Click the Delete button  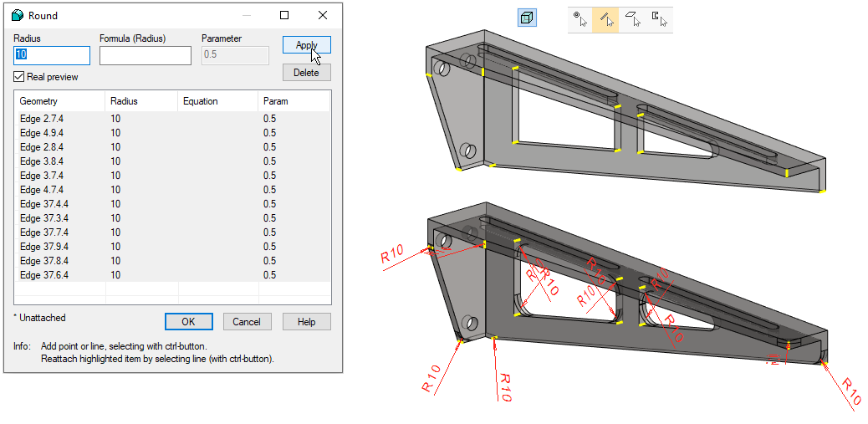(x=306, y=73)
